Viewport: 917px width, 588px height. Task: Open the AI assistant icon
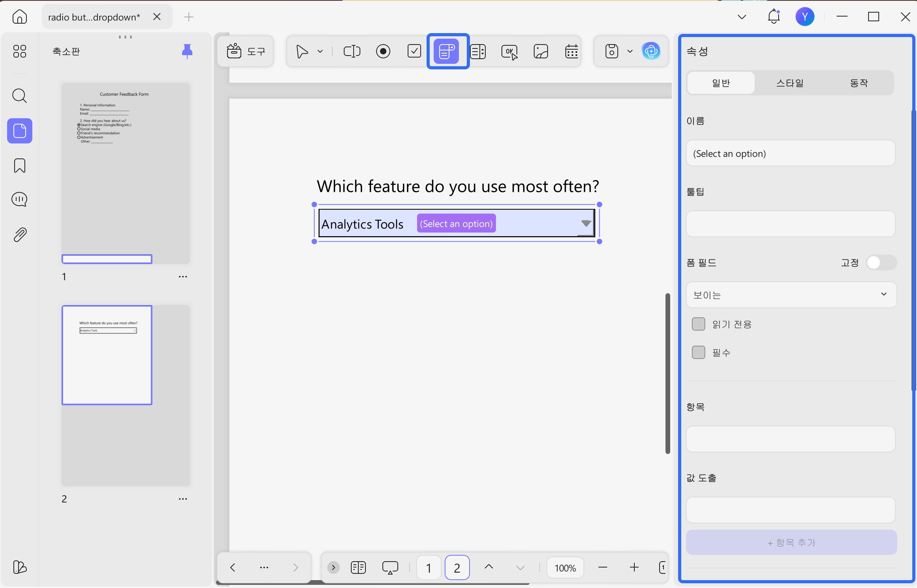tap(651, 51)
